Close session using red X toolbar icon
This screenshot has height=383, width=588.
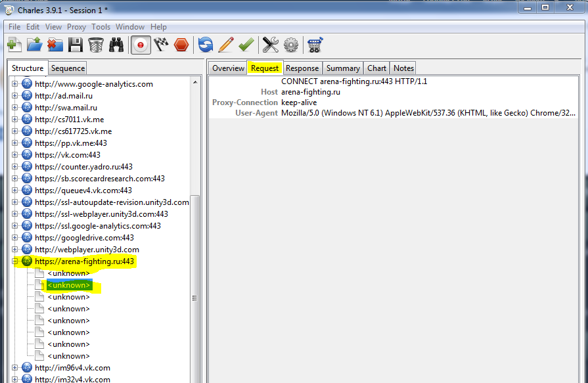pyautogui.click(x=55, y=45)
